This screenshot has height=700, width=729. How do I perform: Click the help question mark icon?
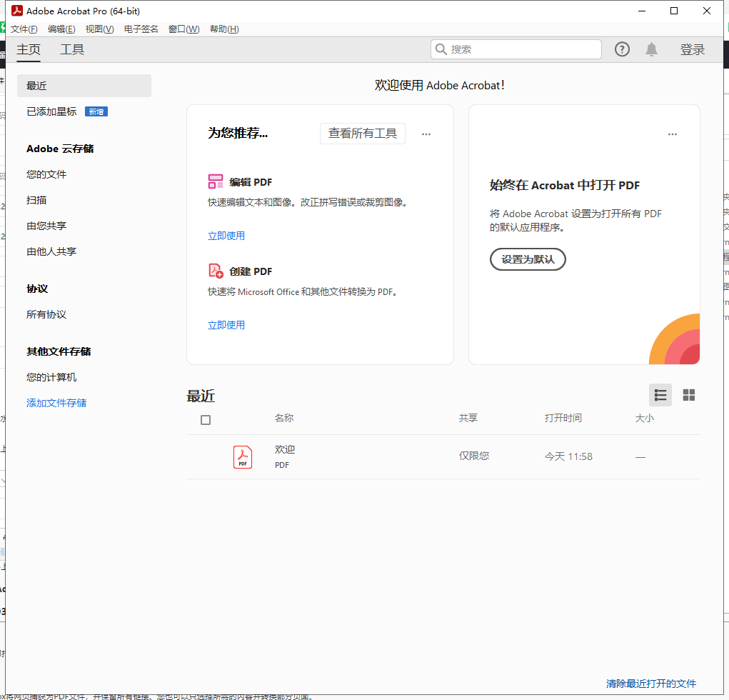(622, 49)
